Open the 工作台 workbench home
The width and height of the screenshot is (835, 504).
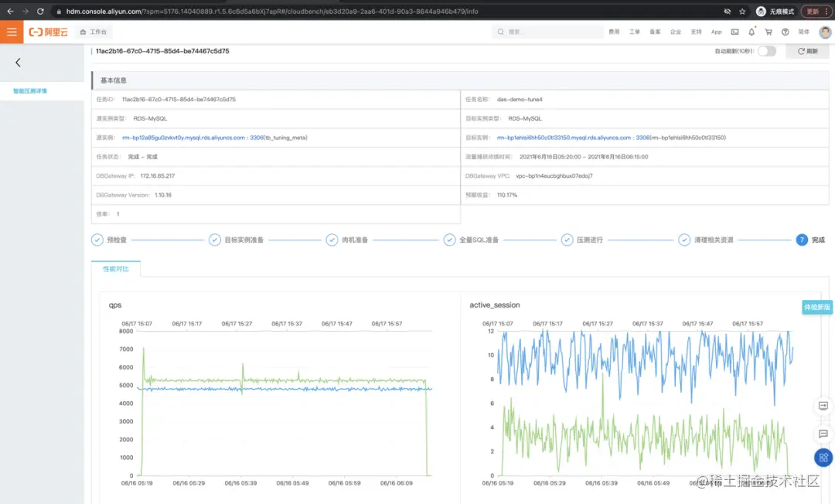click(x=94, y=32)
